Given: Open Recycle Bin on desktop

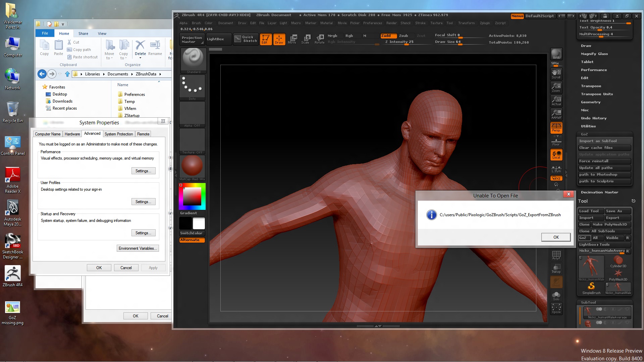Looking at the screenshot, I should click(12, 112).
